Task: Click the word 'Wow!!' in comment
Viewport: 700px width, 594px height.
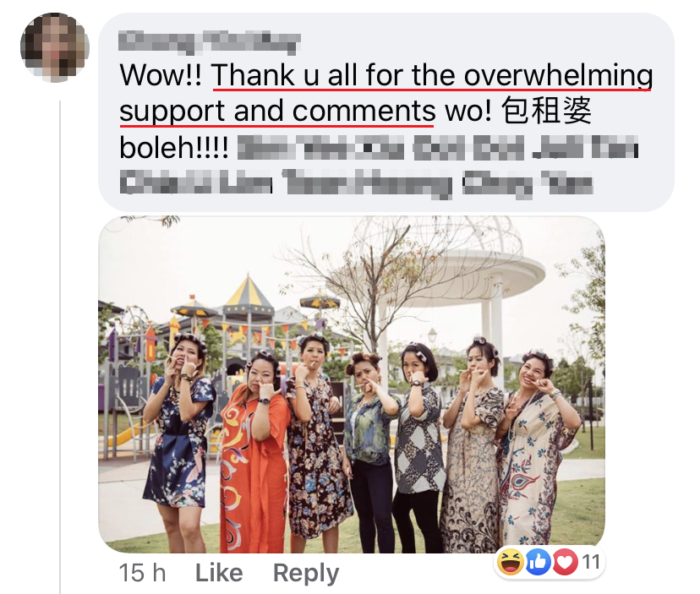Action: coord(161,75)
